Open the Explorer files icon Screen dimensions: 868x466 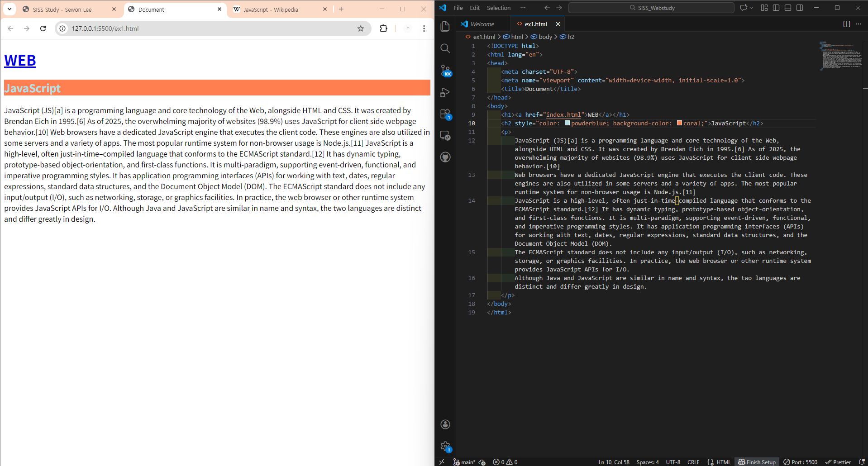click(445, 27)
